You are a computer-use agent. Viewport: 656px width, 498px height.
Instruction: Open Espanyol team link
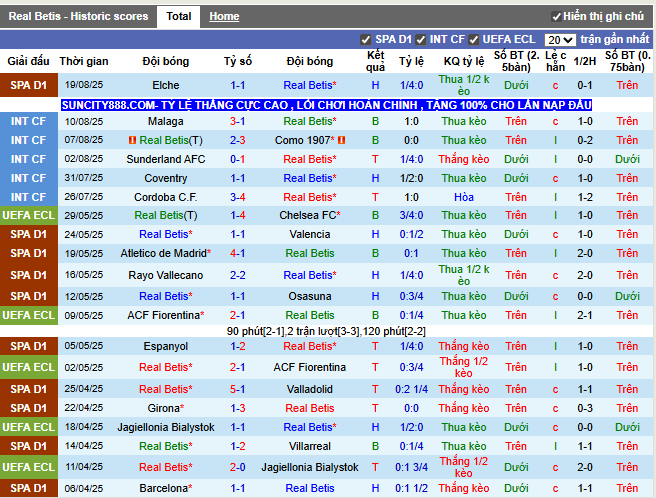coord(166,347)
